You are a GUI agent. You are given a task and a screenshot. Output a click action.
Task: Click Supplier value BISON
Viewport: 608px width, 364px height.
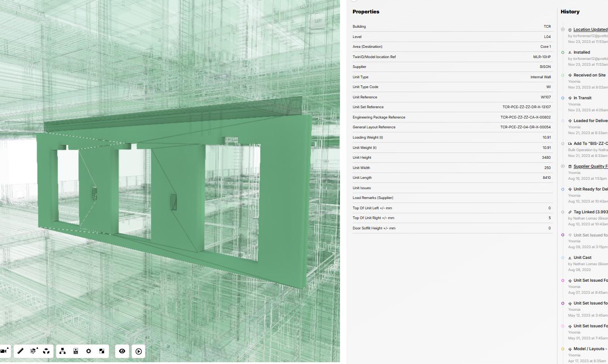pos(545,67)
